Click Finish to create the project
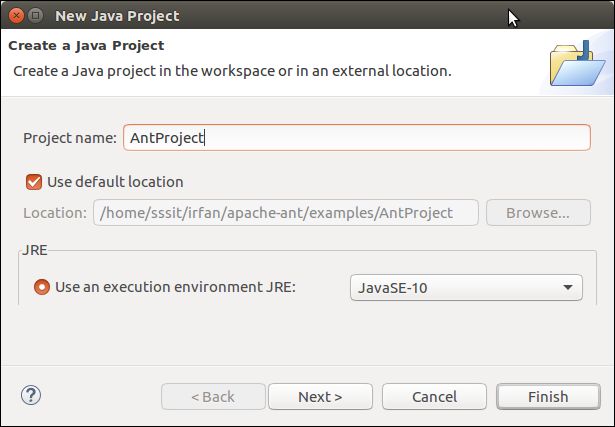 (x=548, y=397)
